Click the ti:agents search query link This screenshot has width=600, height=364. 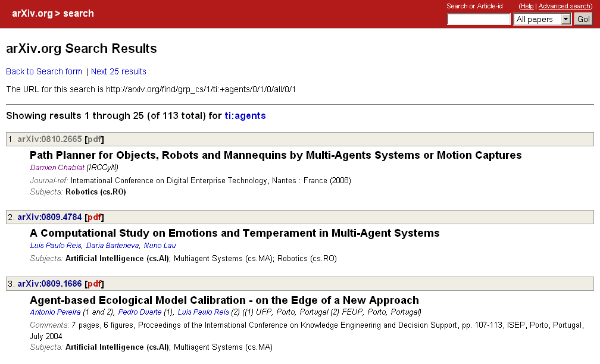pyautogui.click(x=245, y=115)
